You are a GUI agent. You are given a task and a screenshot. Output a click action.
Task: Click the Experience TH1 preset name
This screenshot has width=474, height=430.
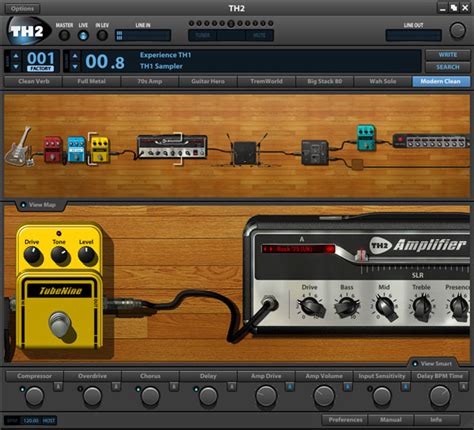point(165,55)
